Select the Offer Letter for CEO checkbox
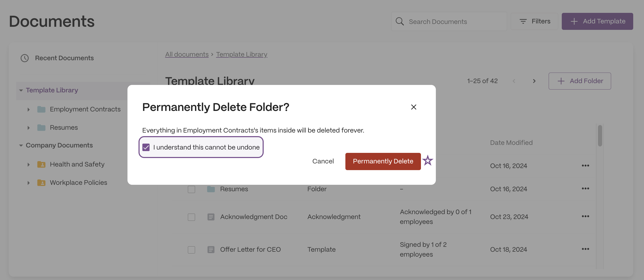 pyautogui.click(x=191, y=250)
